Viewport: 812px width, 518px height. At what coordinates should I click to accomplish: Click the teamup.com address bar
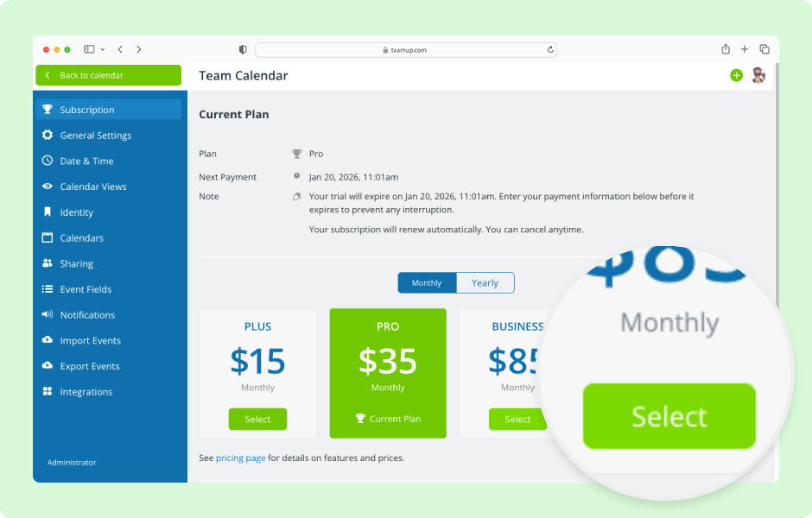pyautogui.click(x=404, y=50)
